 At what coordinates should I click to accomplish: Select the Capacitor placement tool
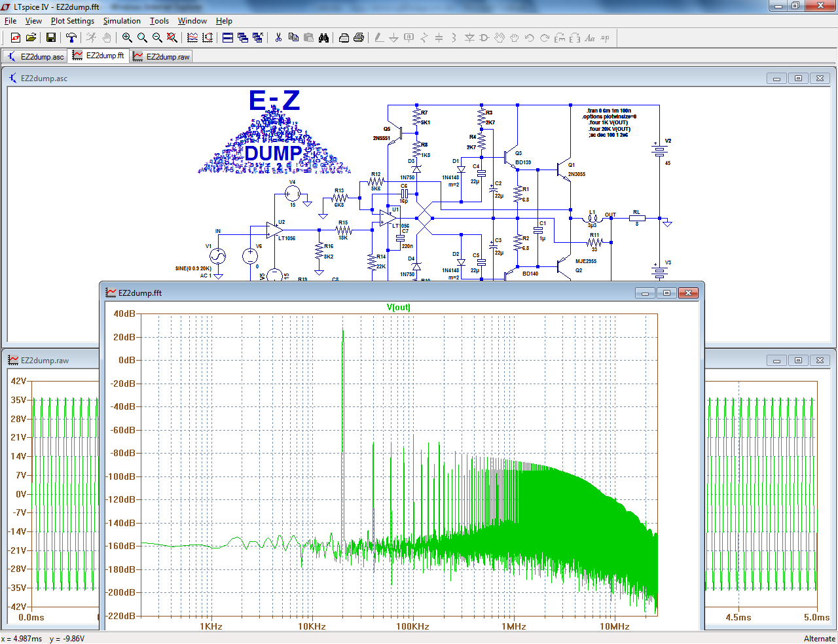(x=439, y=38)
